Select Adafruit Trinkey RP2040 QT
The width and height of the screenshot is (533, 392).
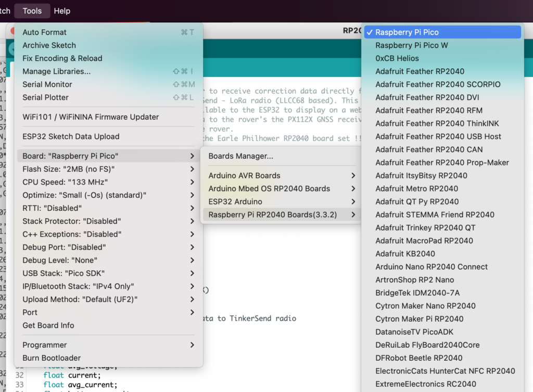[442, 228]
